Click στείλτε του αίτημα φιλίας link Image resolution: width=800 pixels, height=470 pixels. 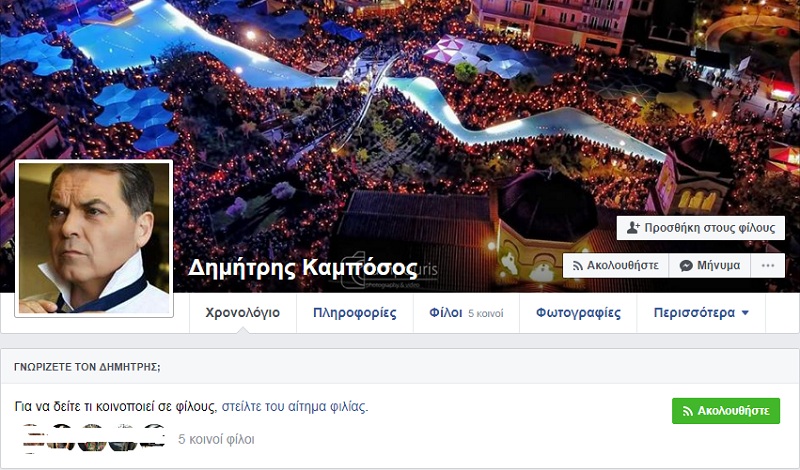click(294, 407)
